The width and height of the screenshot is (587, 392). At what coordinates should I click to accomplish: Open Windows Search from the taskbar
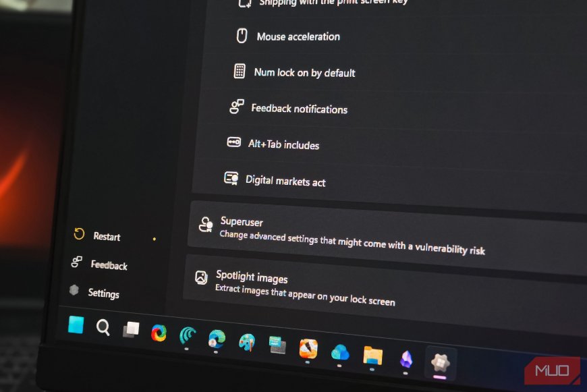tap(103, 328)
